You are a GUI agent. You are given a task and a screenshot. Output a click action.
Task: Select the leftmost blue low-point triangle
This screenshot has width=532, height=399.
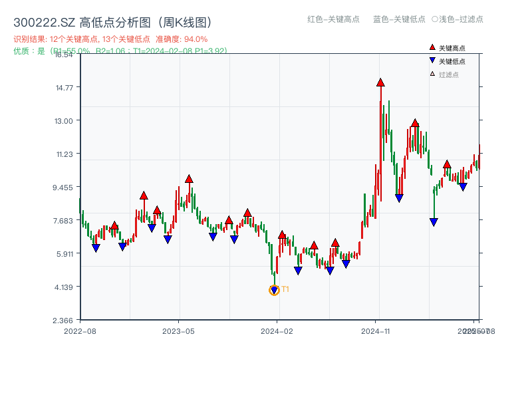coord(96,248)
